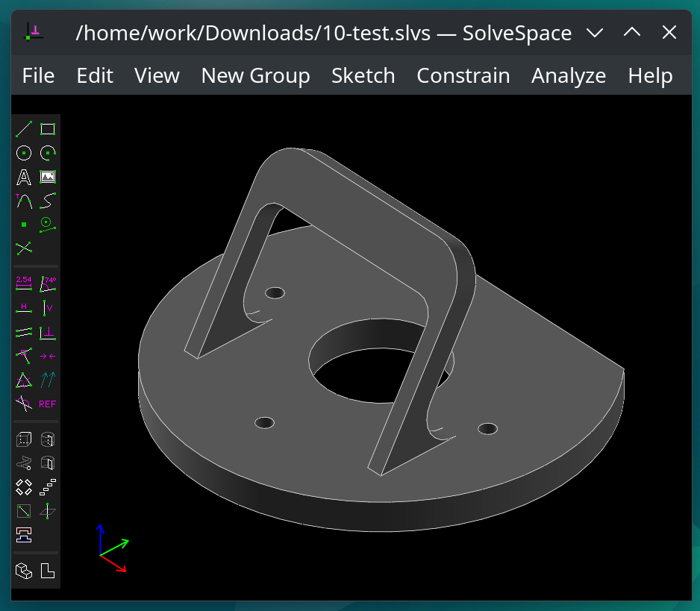The image size is (700, 611).
Task: Select the Bezier spline curve tool
Action: (48, 201)
